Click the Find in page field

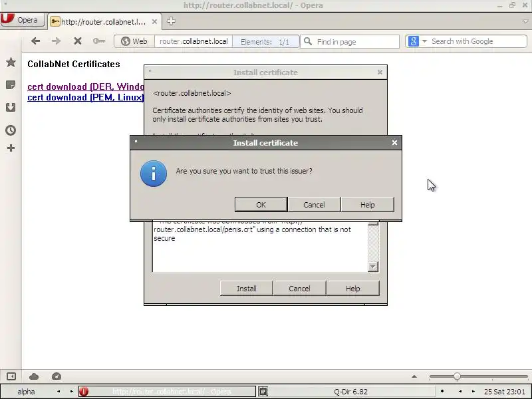coord(350,41)
